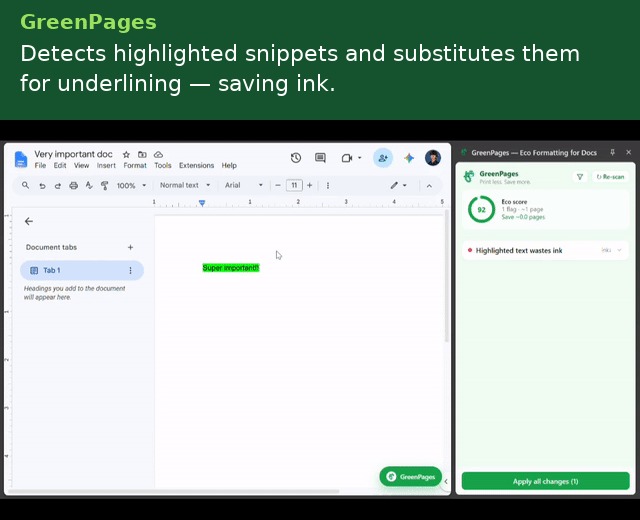
Task: Open Tab 1 options menu
Action: tap(130, 270)
